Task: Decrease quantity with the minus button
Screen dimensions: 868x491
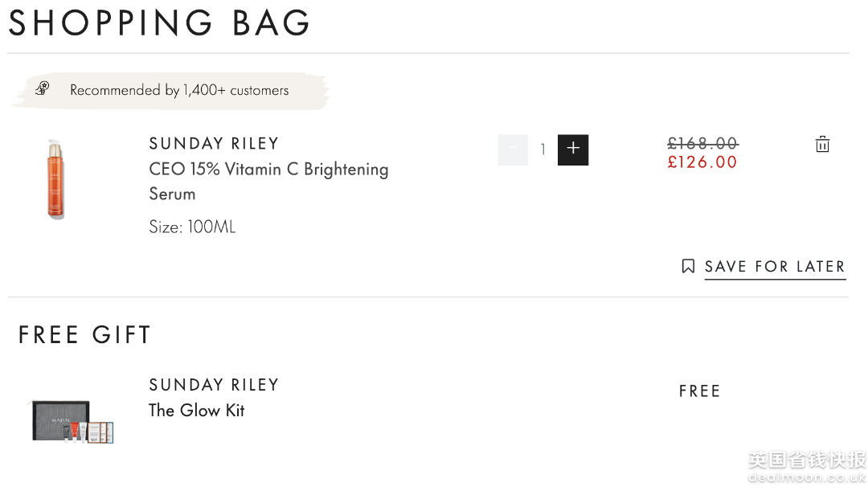Action: (513, 149)
